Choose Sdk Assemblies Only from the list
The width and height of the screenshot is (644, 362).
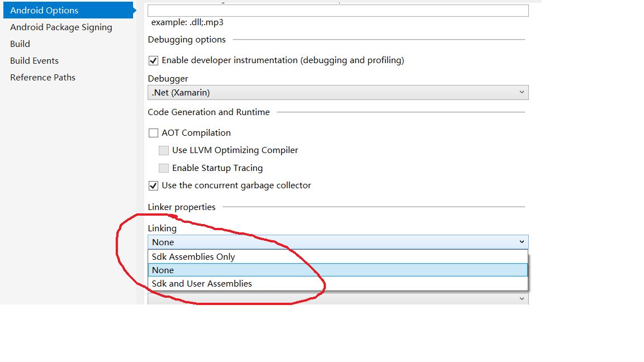pyautogui.click(x=338, y=256)
